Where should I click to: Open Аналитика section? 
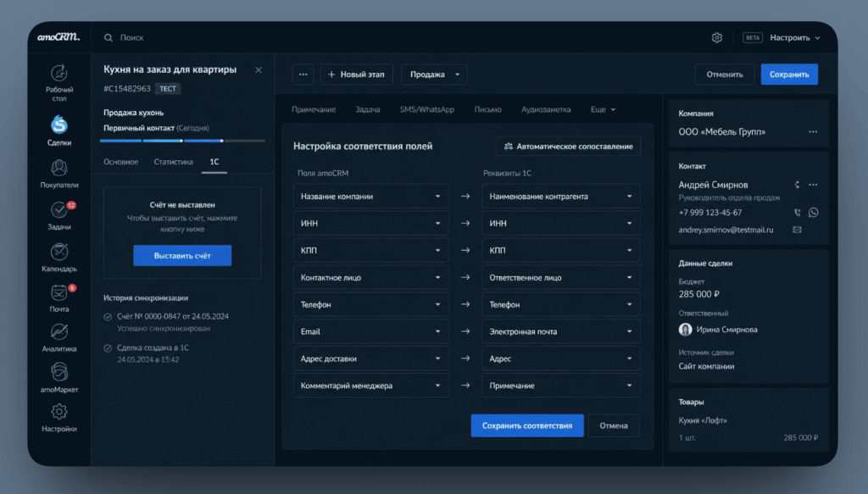pyautogui.click(x=59, y=337)
